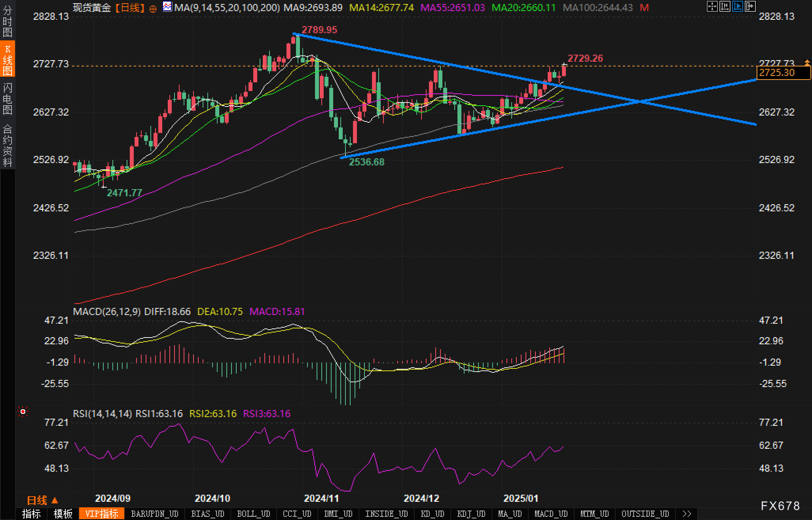Toggle the VIP指标 tab
This screenshot has height=520, width=812.
102,514
